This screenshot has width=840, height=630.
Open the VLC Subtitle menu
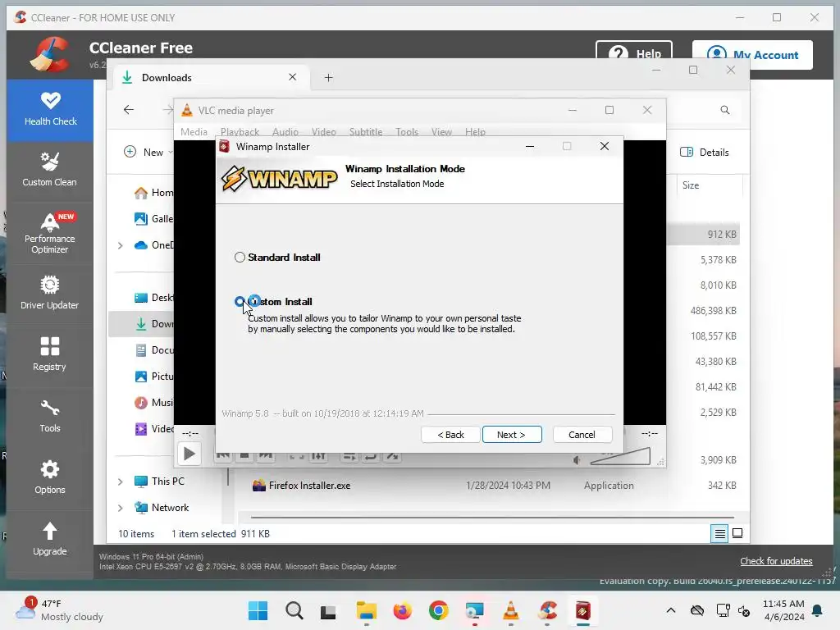366,132
